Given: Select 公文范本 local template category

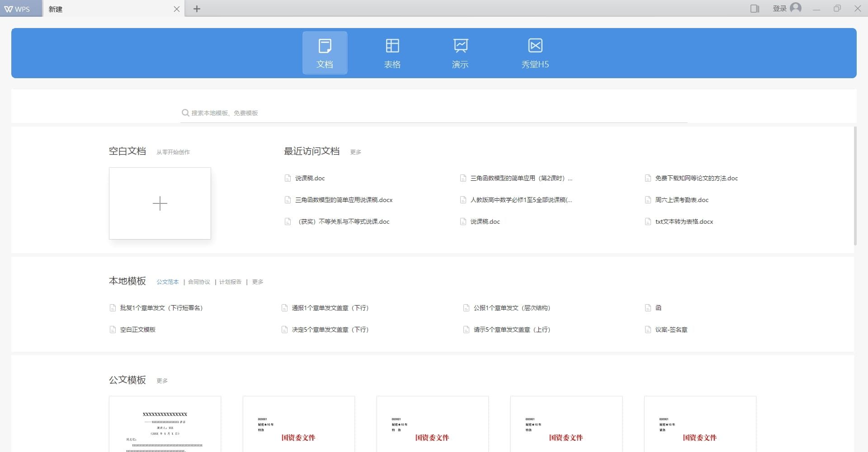Looking at the screenshot, I should click(x=168, y=282).
